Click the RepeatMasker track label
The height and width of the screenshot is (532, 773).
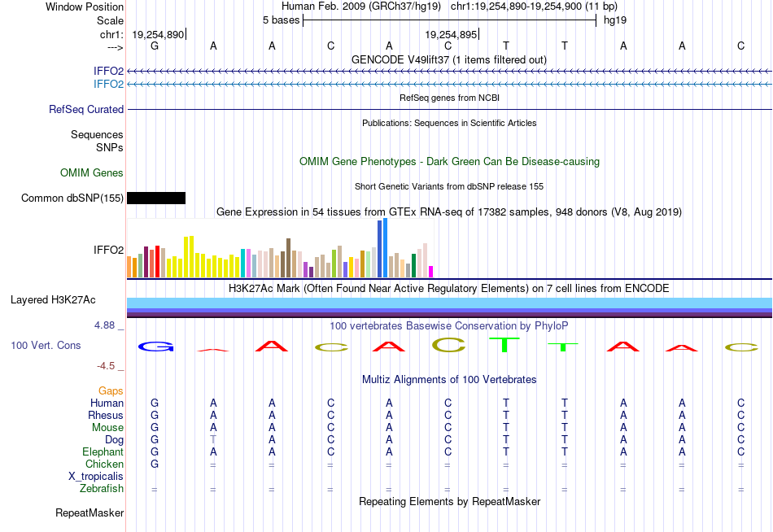click(90, 513)
